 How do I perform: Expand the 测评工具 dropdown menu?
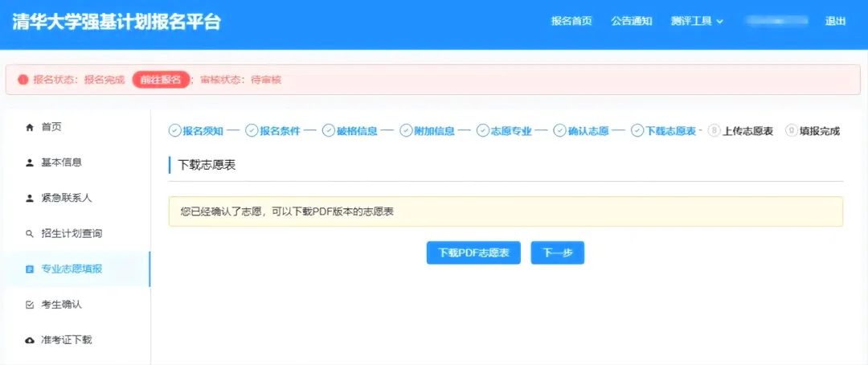point(697,22)
